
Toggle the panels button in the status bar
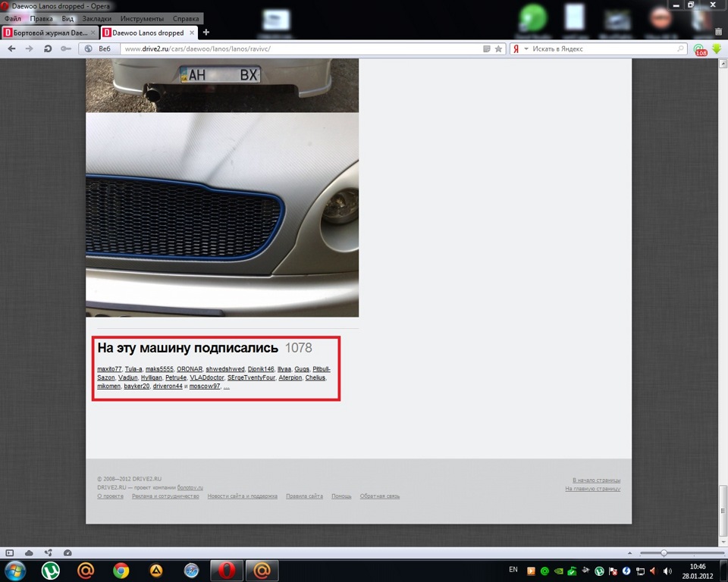[x=10, y=552]
